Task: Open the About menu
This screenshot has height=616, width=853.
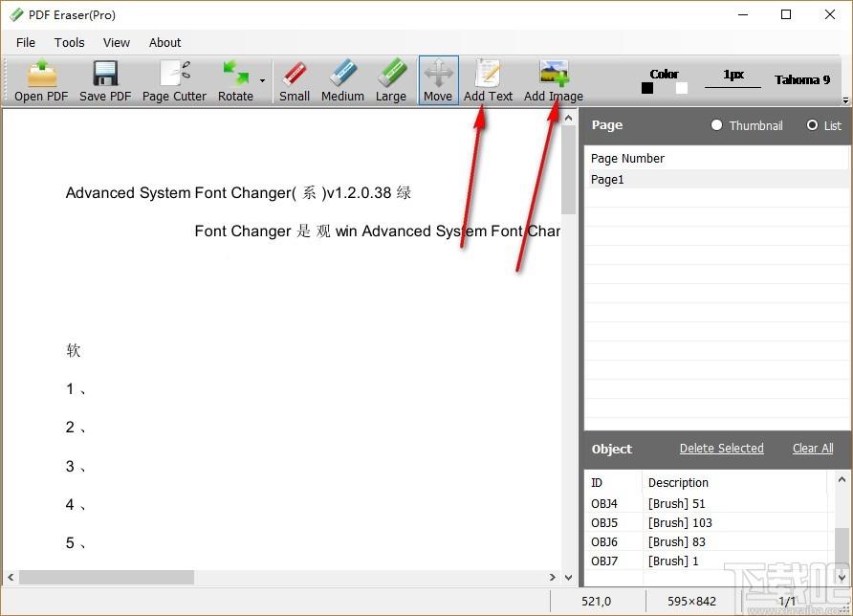Action: (x=164, y=42)
